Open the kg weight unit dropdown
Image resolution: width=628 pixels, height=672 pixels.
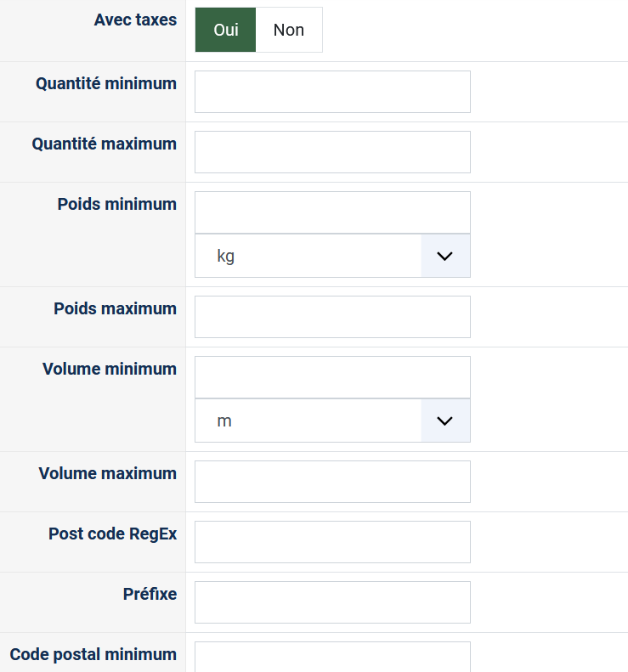point(308,256)
